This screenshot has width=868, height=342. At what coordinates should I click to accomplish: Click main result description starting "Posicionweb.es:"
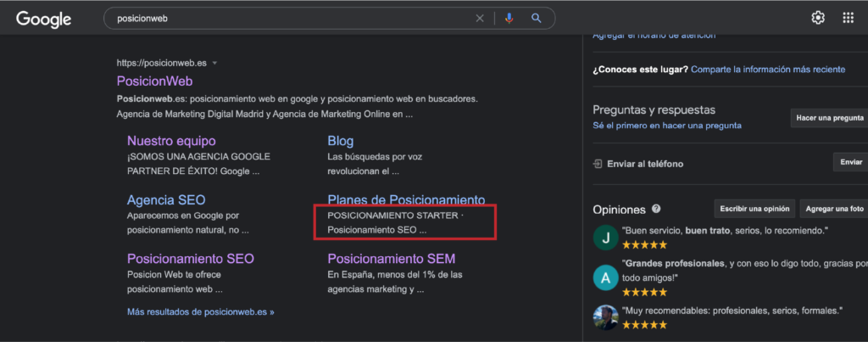[x=298, y=107]
